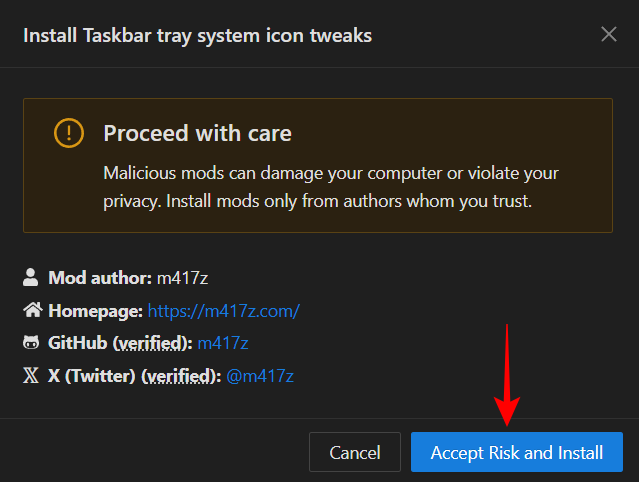Screen dimensions: 639x482
Task: Click the Homepage house icon
Action: tap(30, 310)
